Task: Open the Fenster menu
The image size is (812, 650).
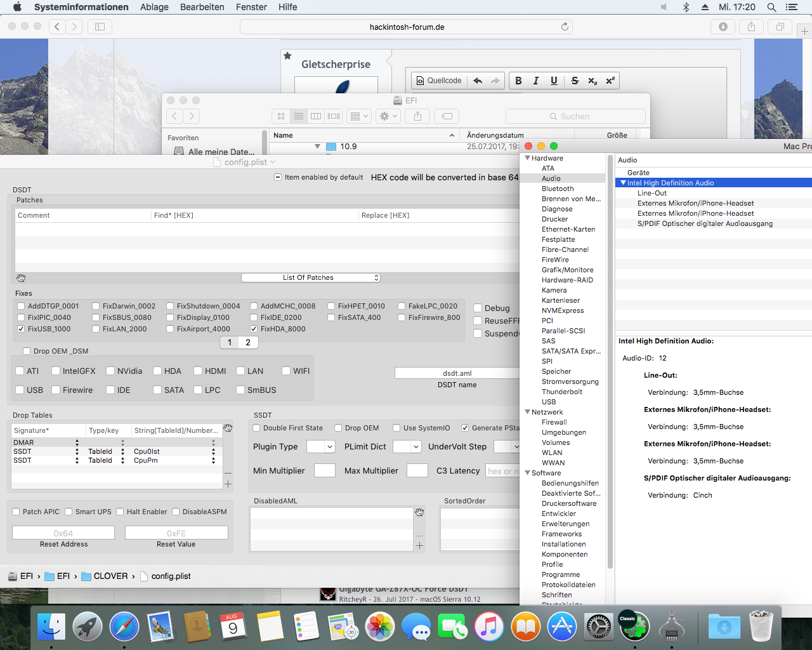Action: point(251,7)
